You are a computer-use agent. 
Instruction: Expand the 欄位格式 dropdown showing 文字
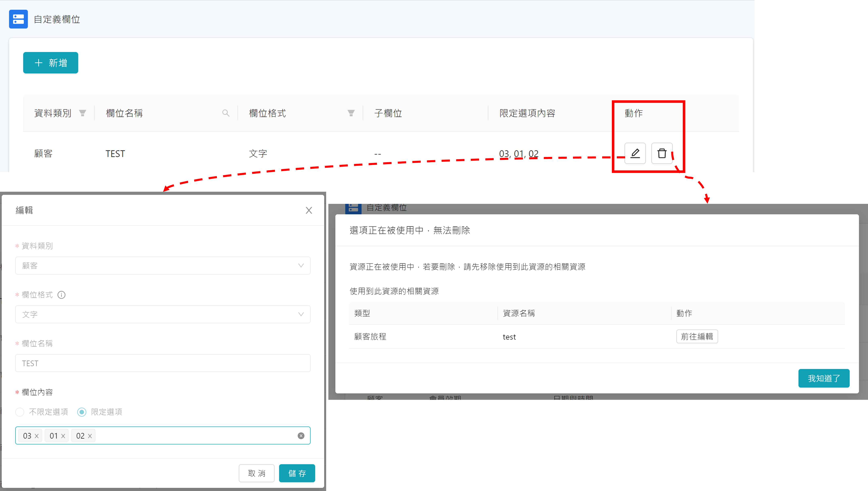coord(163,314)
